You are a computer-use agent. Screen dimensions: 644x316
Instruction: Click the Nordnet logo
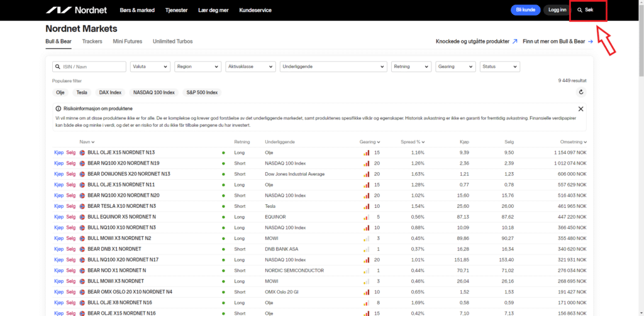(77, 10)
